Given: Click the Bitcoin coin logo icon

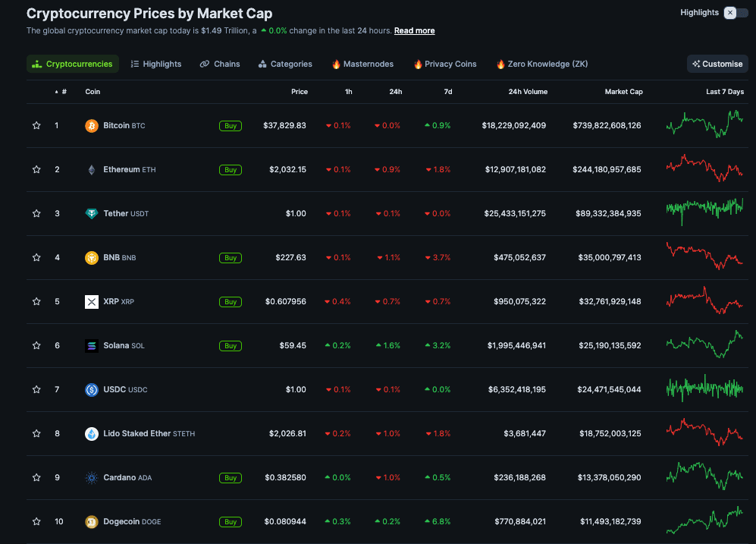Looking at the screenshot, I should [92, 126].
